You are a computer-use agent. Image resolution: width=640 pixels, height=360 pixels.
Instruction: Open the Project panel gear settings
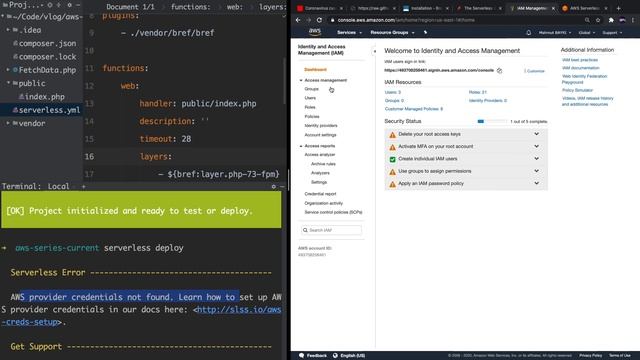click(69, 5)
